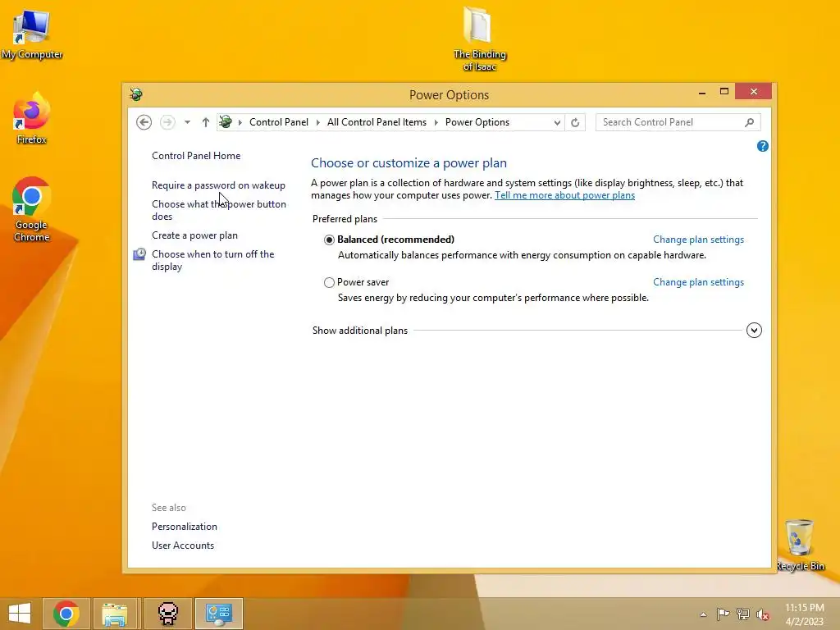Select the Balanced (recommended) radio button

(329, 240)
